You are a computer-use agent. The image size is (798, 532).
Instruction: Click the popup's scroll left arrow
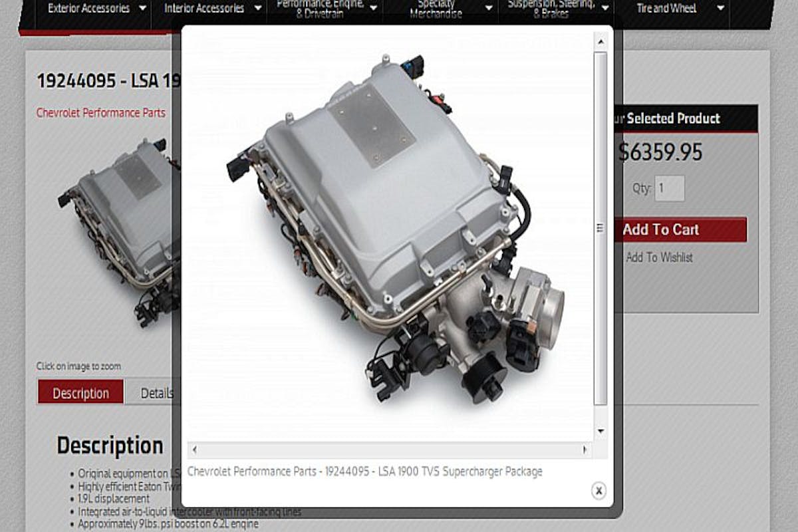193,450
